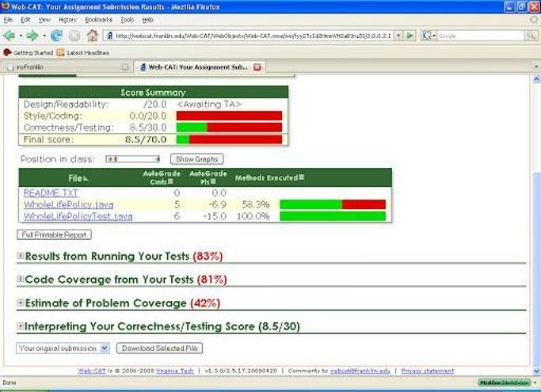This screenshot has width=541, height=392.
Task: Expand Results from Running Your Tests section
Action: click(21, 256)
